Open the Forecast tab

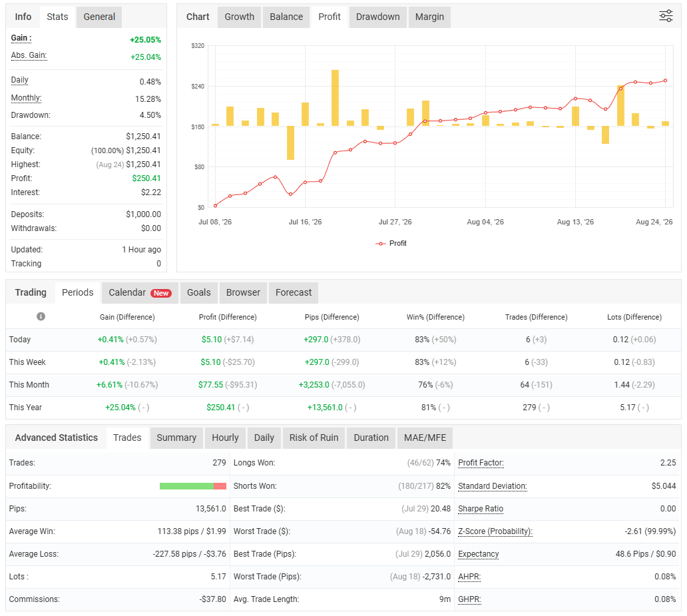[x=293, y=293]
